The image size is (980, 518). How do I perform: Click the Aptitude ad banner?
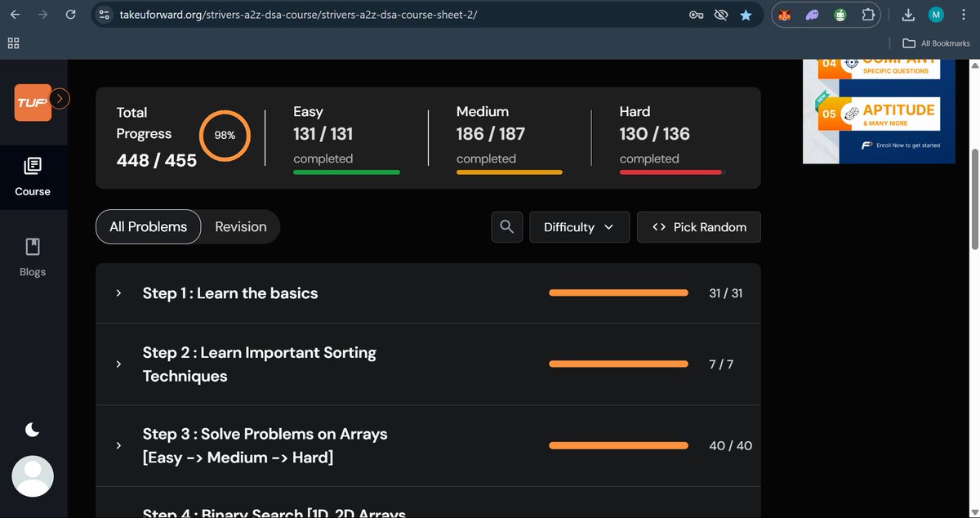(879, 114)
